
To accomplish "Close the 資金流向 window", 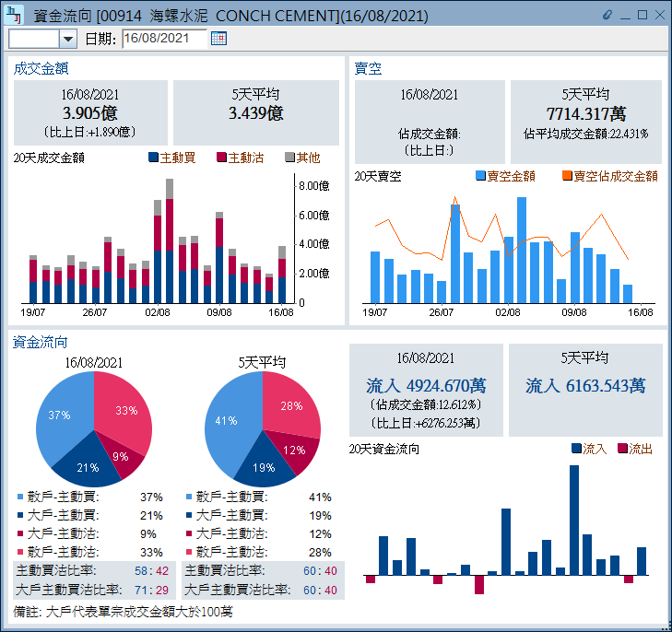I will [x=659, y=15].
